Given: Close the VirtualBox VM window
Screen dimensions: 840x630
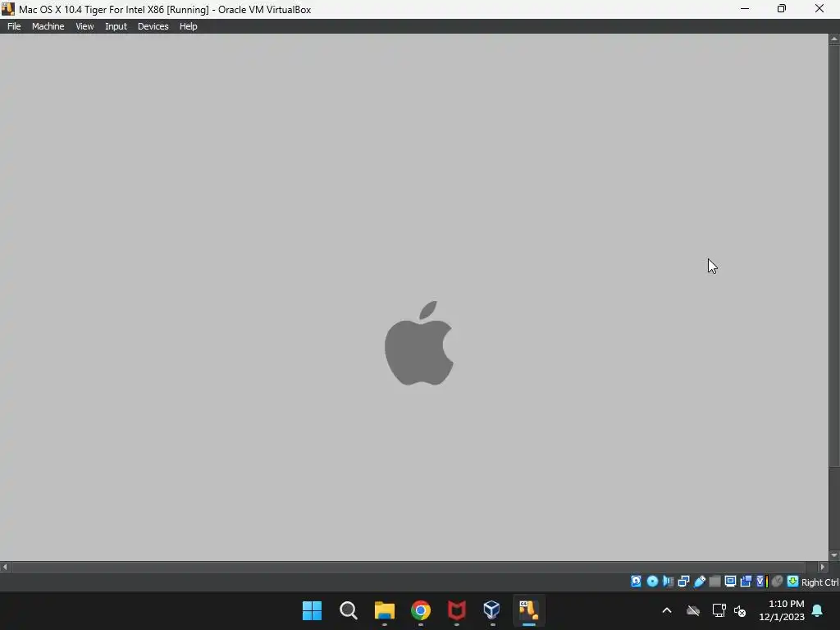Looking at the screenshot, I should (x=819, y=9).
